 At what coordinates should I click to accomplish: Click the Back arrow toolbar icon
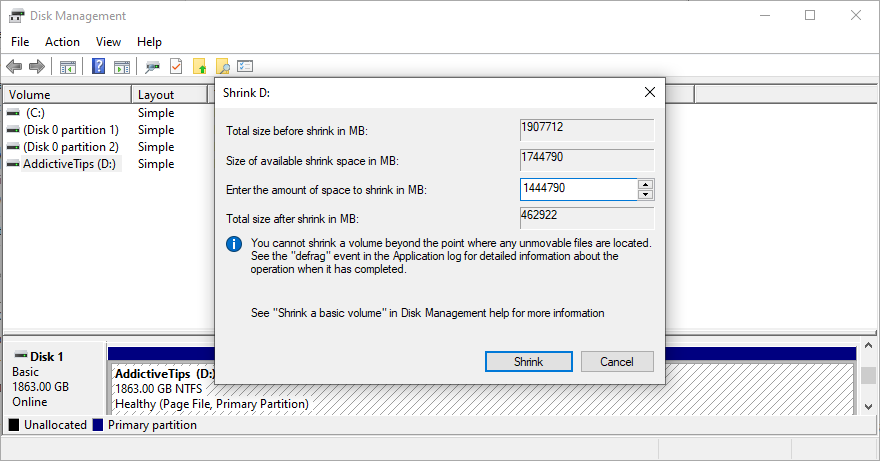[14, 67]
